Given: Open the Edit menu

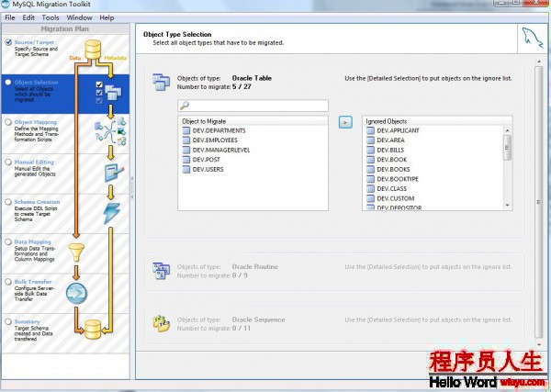Looking at the screenshot, I should click(x=28, y=17).
